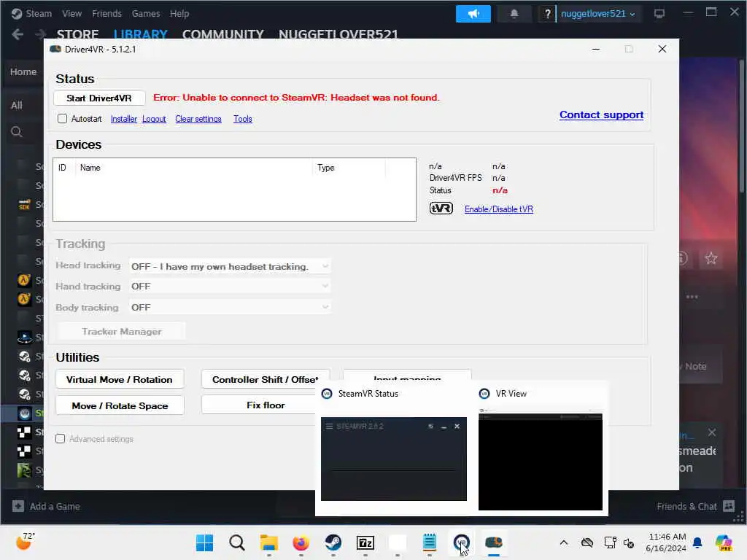Select the VR View window thumbnail

point(541,459)
